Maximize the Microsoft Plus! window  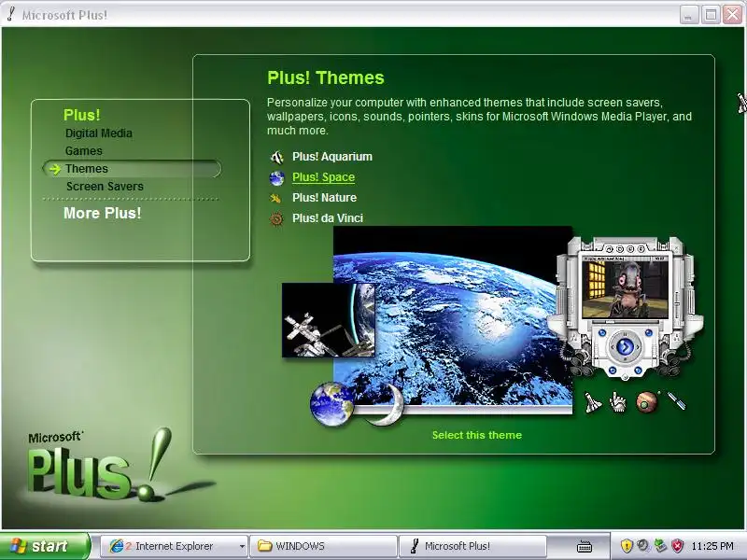click(x=711, y=15)
